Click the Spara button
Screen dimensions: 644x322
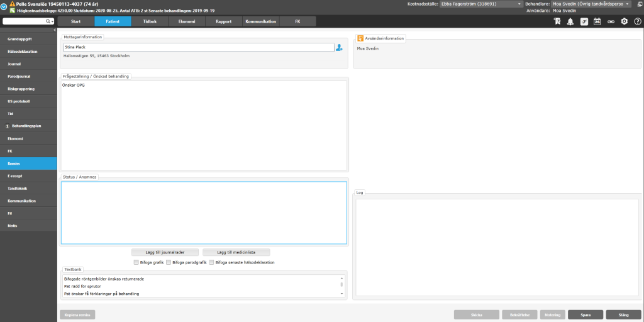[x=586, y=315]
